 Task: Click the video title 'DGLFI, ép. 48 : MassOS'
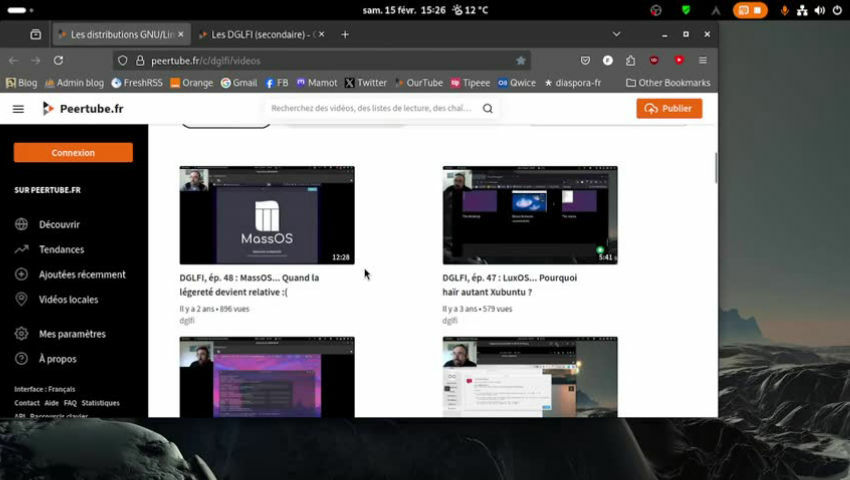tap(249, 285)
